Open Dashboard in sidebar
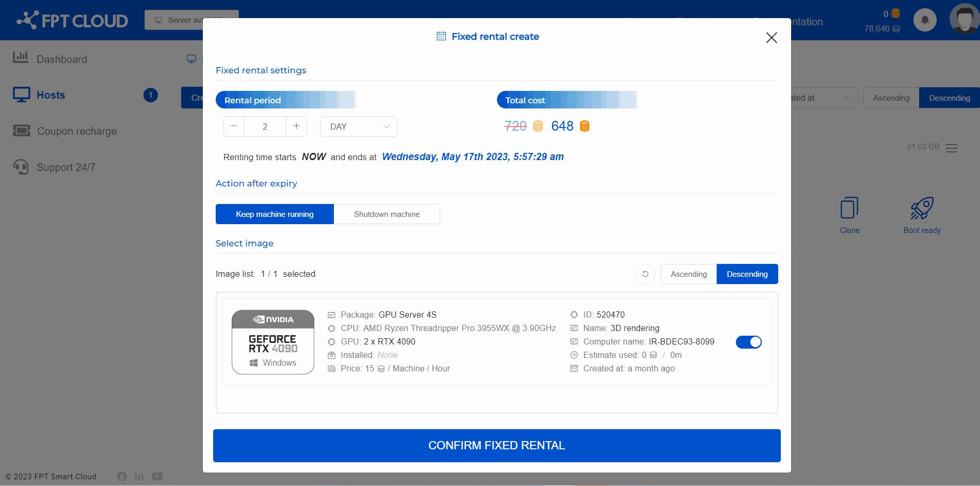This screenshot has height=486, width=980. [x=62, y=59]
